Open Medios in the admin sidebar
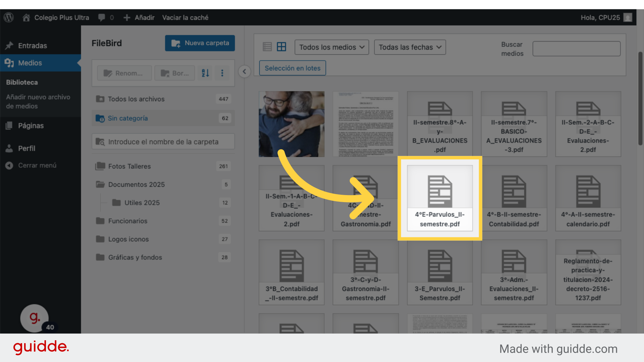This screenshot has width=644, height=362. (x=30, y=63)
